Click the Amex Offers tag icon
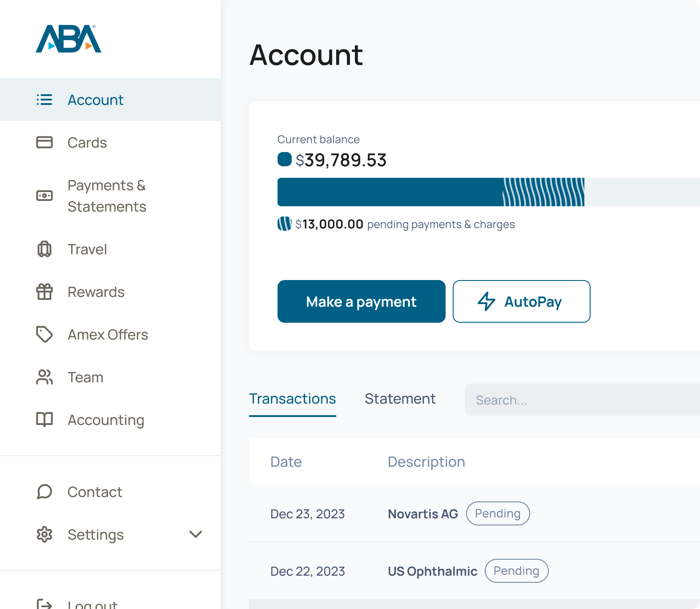Screen dimensions: 700x609 (x=44, y=334)
